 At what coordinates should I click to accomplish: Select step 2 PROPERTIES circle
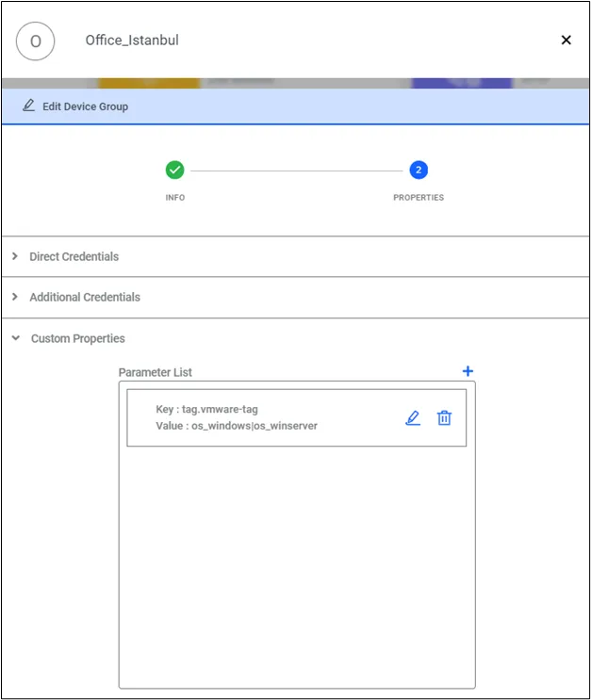(419, 171)
